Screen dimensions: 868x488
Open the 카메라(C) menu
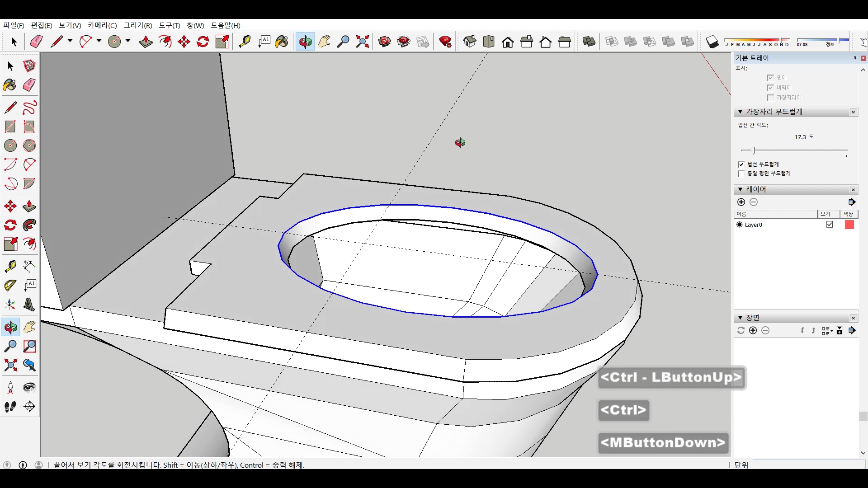coord(102,25)
